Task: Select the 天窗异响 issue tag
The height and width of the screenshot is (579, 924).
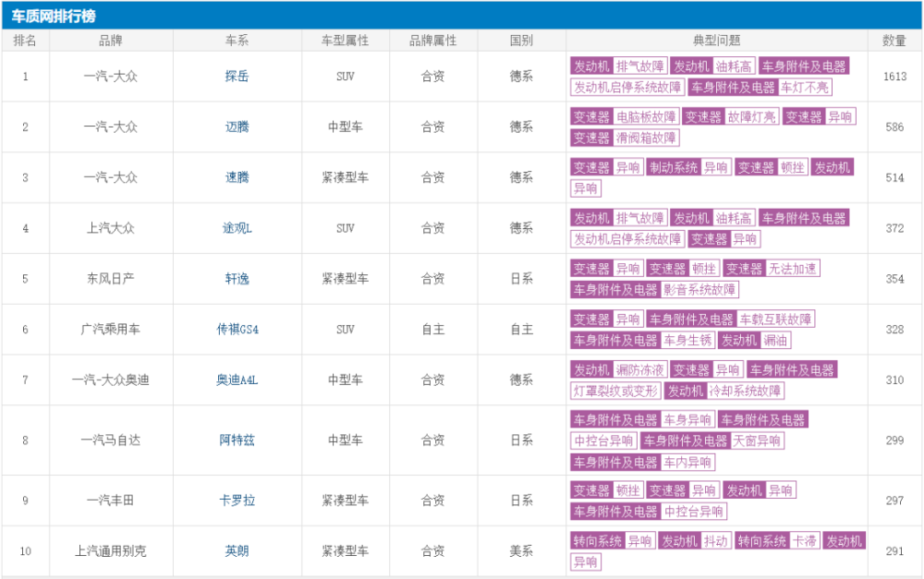Action: 758,440
